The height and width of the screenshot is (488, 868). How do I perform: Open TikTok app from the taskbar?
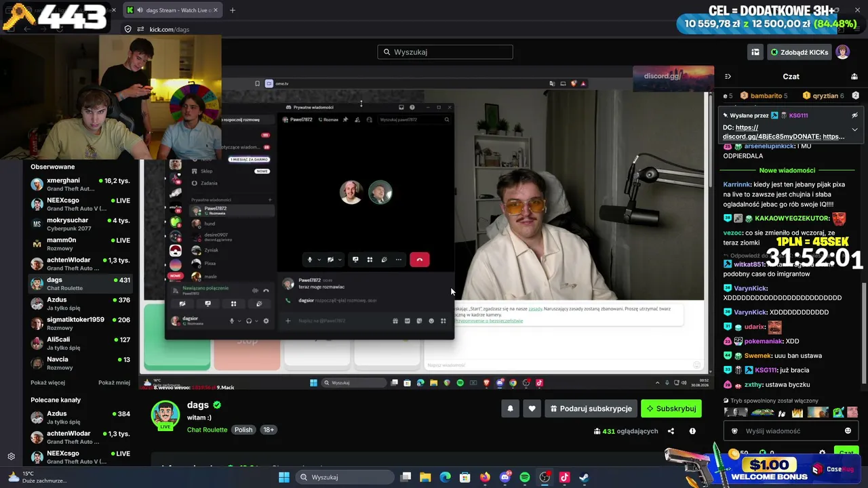click(x=564, y=477)
